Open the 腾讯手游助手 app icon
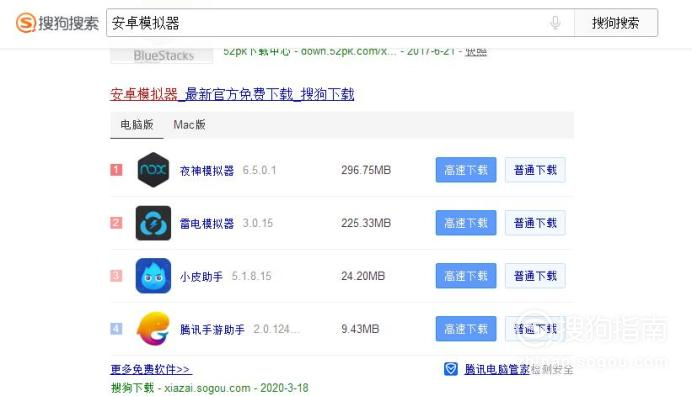This screenshot has height=396, width=692. tap(153, 328)
